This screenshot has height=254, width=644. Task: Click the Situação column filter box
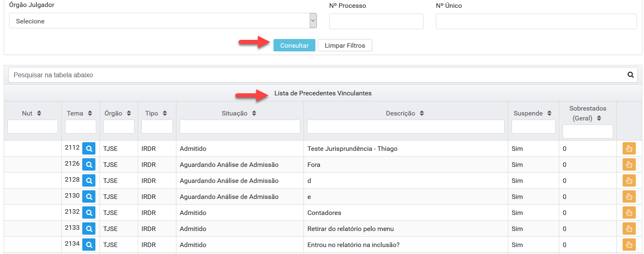(240, 127)
